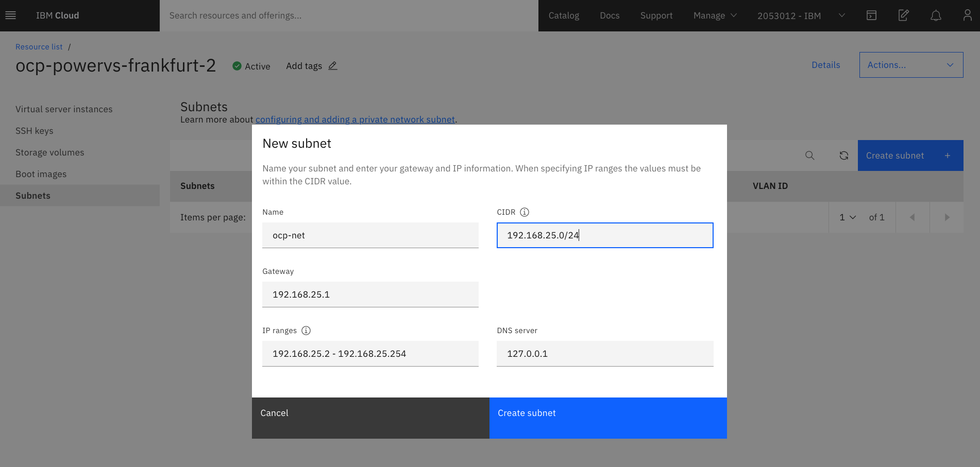Screen dimensions: 980x467
Task: Open Catalog in the header
Action: point(564,15)
